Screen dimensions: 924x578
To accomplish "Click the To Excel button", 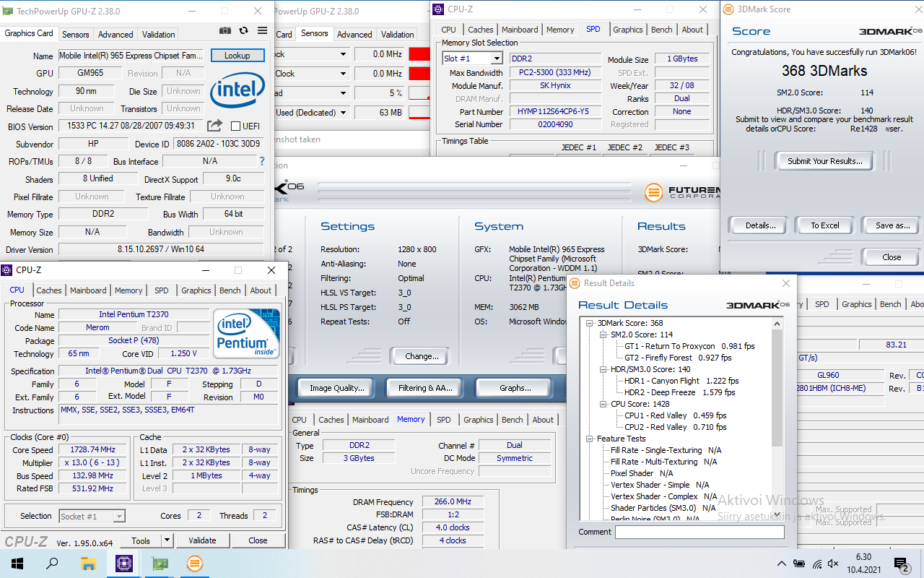I will click(824, 225).
